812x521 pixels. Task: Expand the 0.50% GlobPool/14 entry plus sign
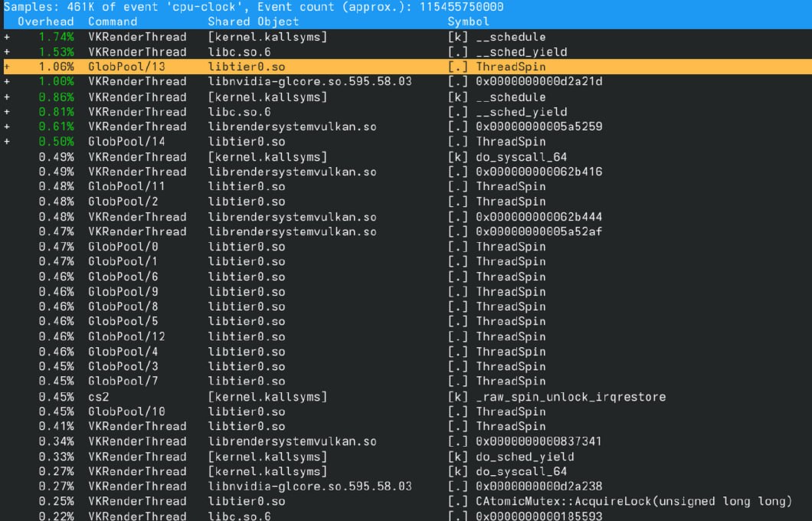click(7, 142)
